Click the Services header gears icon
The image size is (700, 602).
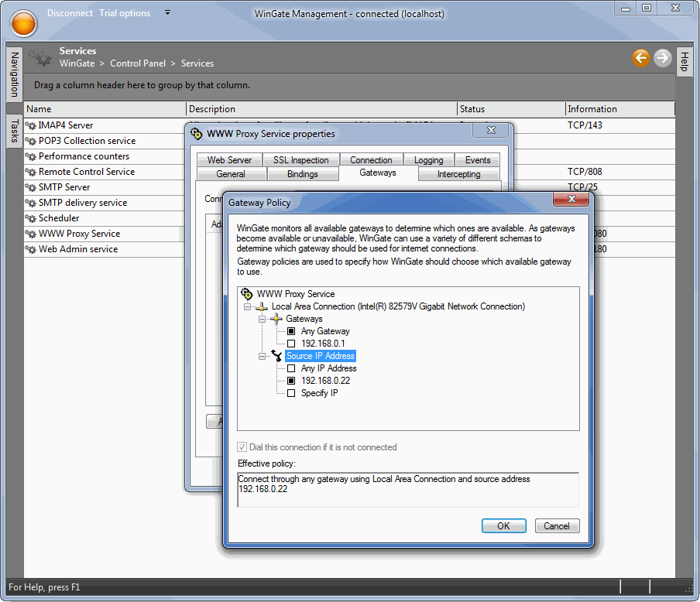pos(40,58)
